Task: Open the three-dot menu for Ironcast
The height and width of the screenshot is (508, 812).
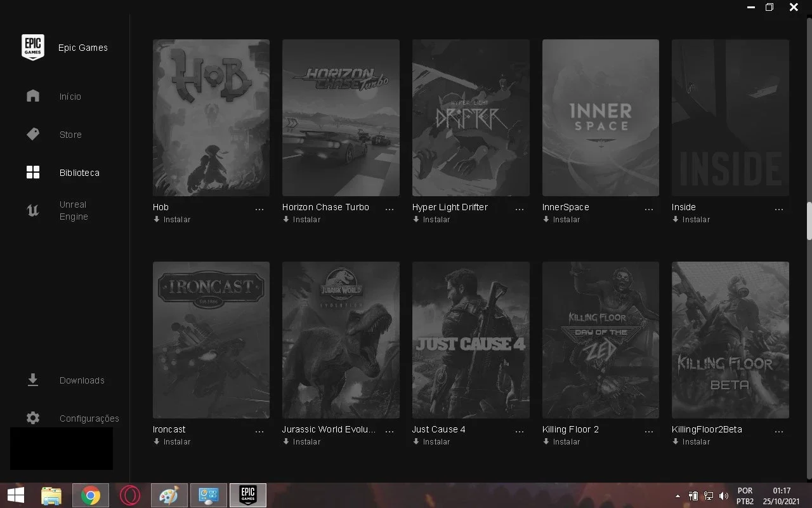Action: pos(259,431)
